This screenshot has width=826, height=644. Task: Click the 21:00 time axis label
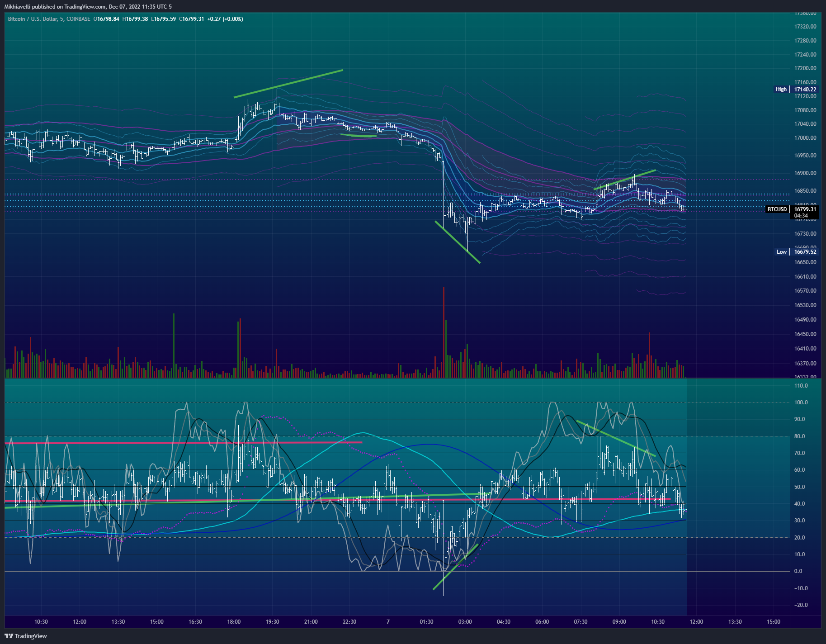tap(311, 622)
